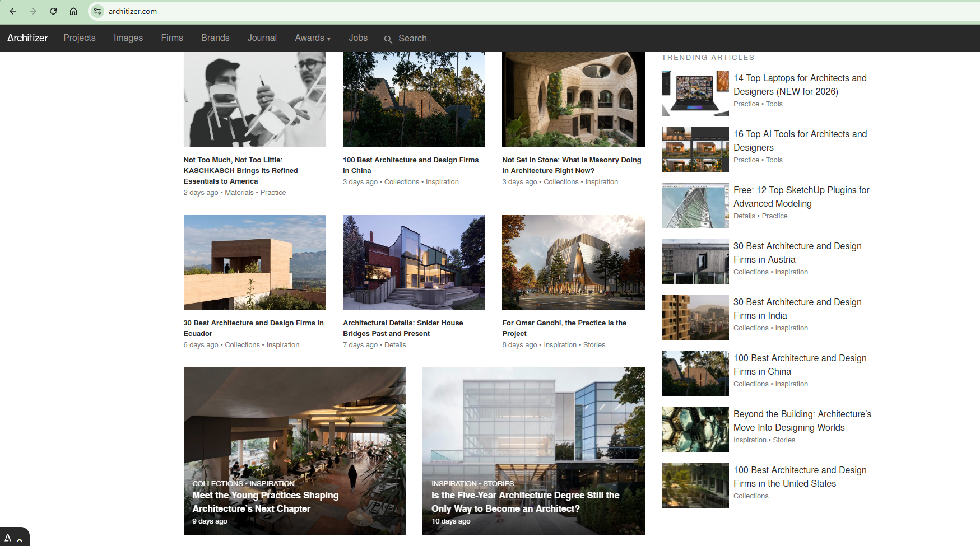Click the search magnifier icon
This screenshot has height=546, width=980.
(x=388, y=39)
